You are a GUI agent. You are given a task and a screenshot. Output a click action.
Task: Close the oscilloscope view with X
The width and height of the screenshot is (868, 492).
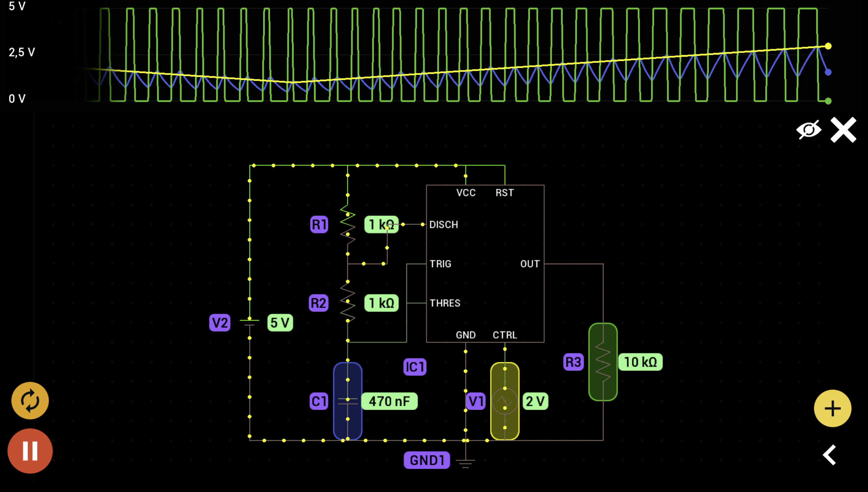tap(843, 129)
